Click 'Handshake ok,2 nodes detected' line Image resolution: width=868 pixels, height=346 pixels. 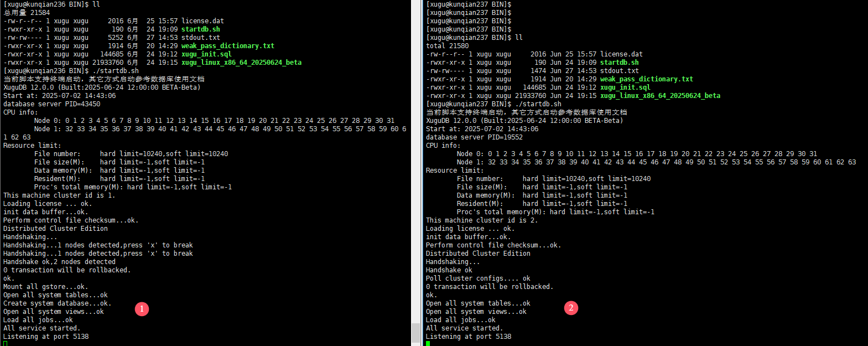pos(59,262)
